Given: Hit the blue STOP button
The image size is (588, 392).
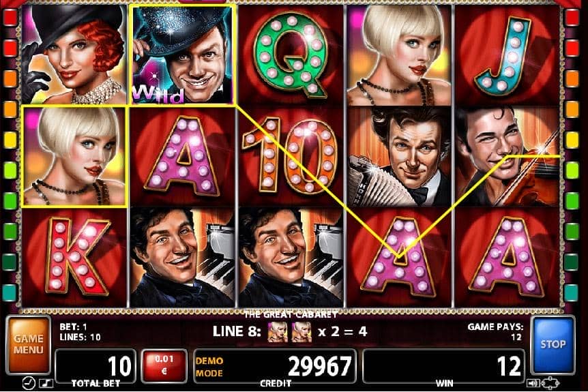Looking at the screenshot, I should [x=553, y=344].
